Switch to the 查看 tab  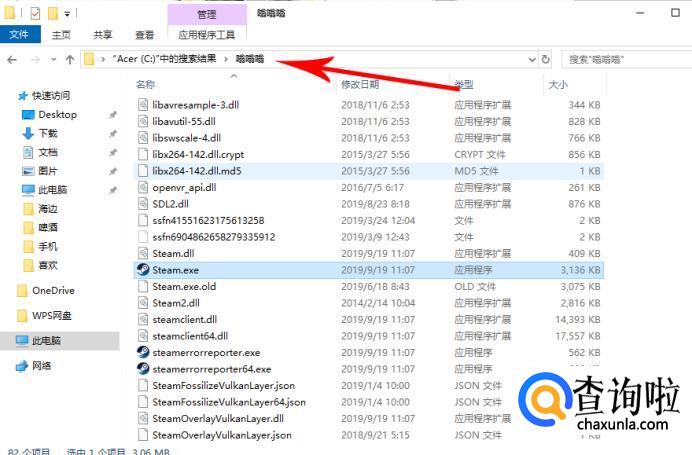pyautogui.click(x=144, y=35)
